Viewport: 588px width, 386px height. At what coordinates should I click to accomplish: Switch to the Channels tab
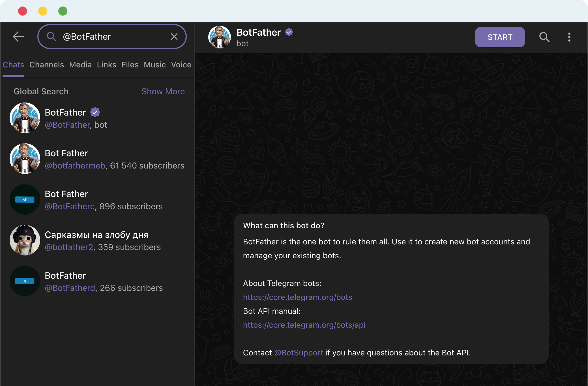[47, 65]
